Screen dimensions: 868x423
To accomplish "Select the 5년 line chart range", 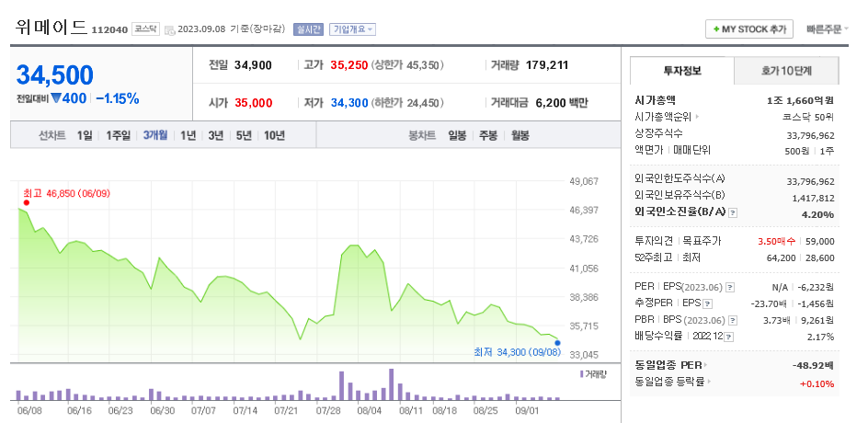I will coord(244,135).
